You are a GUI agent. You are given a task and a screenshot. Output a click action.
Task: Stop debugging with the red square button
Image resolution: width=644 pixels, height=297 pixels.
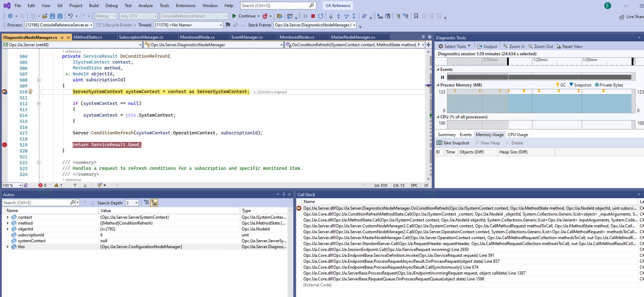point(313,16)
